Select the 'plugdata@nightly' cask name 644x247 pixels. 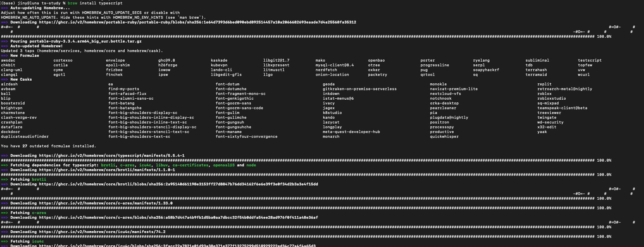(449, 117)
